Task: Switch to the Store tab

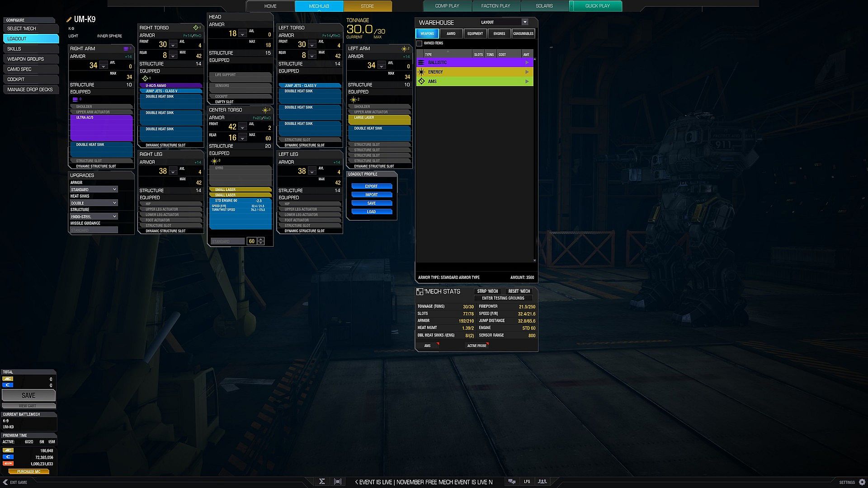Action: (x=368, y=6)
